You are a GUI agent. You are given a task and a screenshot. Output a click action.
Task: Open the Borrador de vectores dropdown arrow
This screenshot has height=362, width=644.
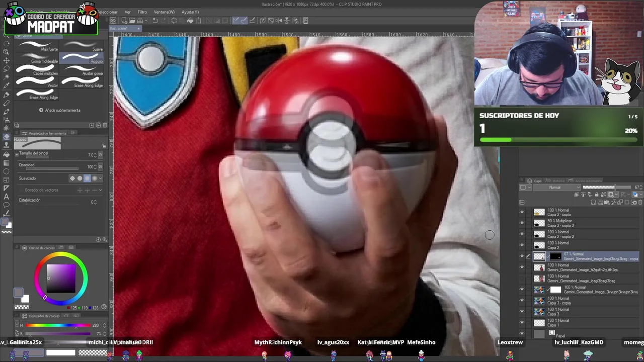click(x=101, y=190)
